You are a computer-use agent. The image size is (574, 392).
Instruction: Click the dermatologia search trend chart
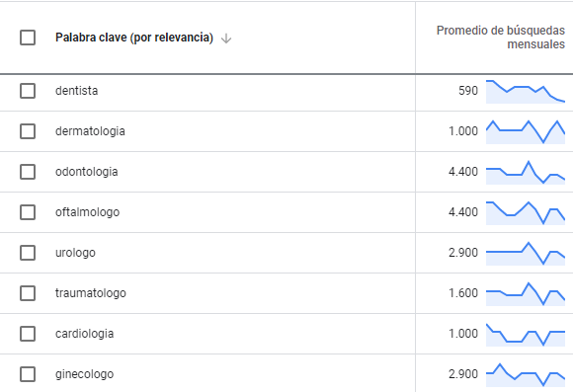pyautogui.click(x=526, y=131)
